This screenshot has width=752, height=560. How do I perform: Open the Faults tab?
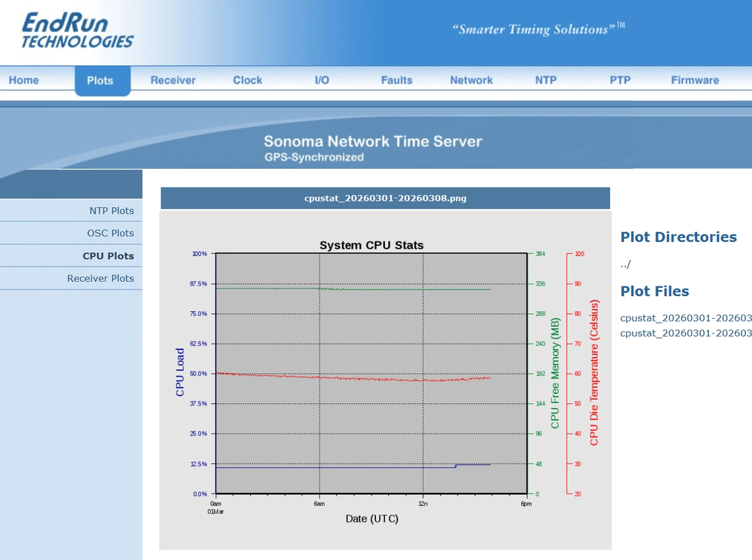[x=397, y=80]
